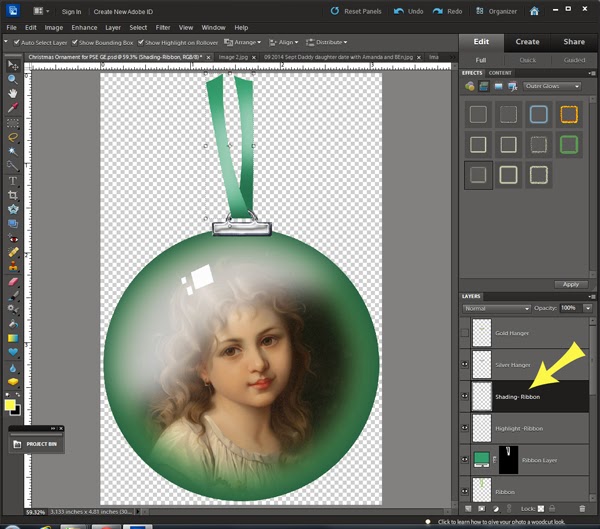Viewport: 600px width, 529px height.
Task: Click the Apply button in Effects
Action: (569, 284)
